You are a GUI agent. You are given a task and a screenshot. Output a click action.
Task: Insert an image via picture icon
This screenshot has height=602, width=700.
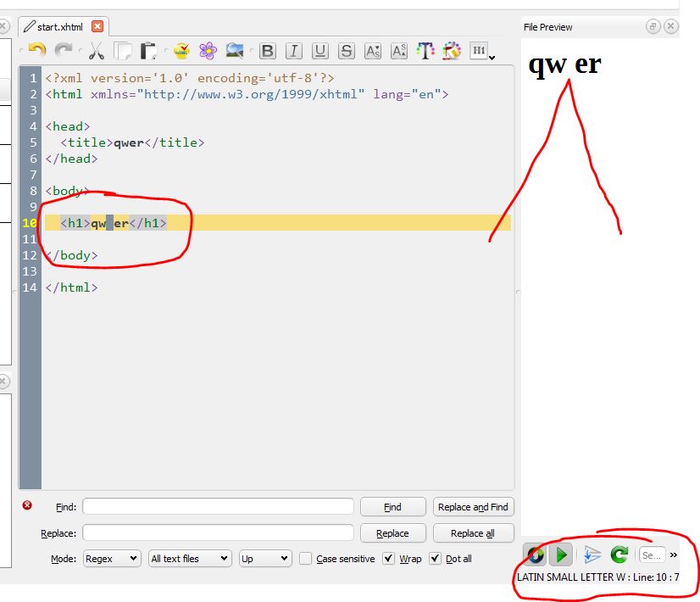(x=235, y=51)
